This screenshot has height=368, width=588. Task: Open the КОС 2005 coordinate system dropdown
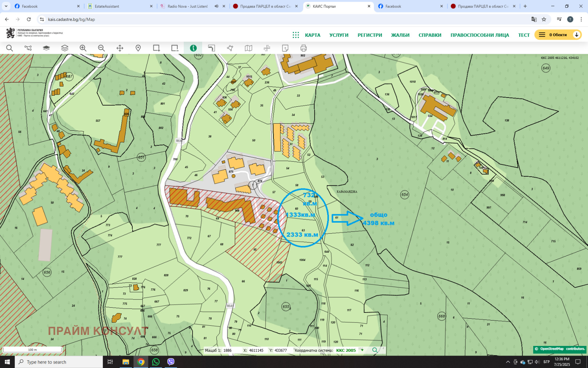click(x=362, y=350)
